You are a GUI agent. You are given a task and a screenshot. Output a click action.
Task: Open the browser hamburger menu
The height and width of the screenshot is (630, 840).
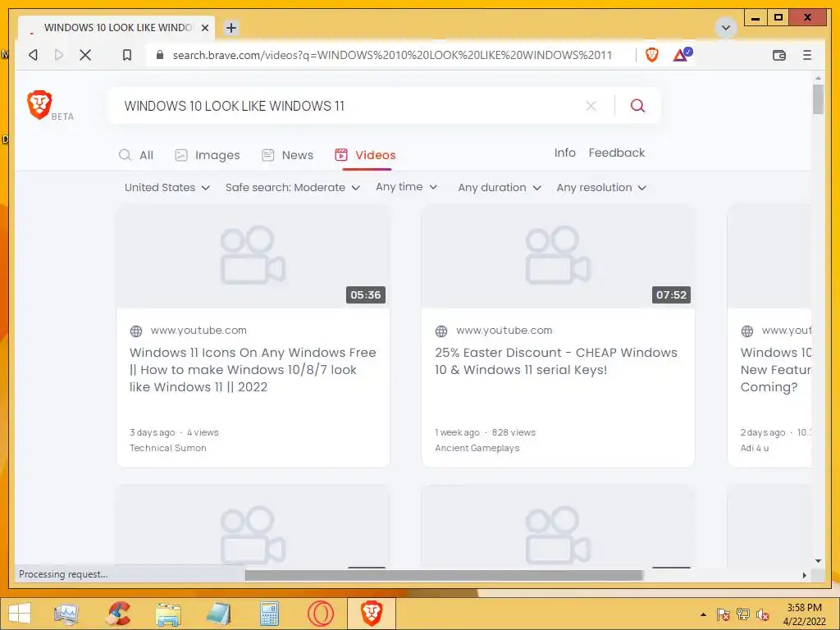click(x=807, y=55)
